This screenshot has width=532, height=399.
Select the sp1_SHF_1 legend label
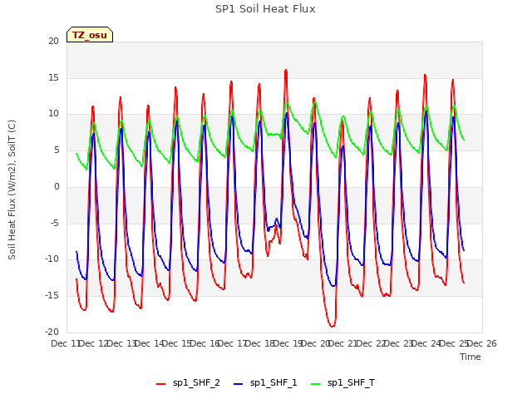pos(273,383)
